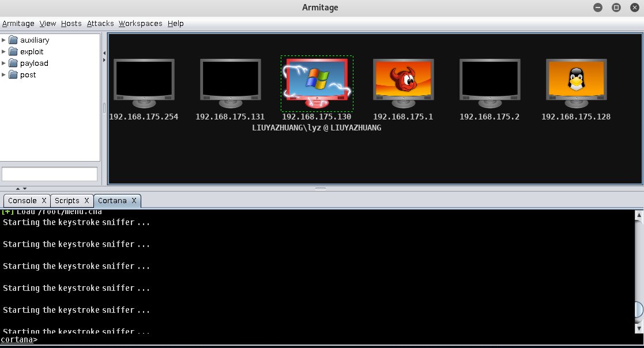The image size is (644, 348).
Task: Minimize the Armitage window
Action: tap(598, 8)
